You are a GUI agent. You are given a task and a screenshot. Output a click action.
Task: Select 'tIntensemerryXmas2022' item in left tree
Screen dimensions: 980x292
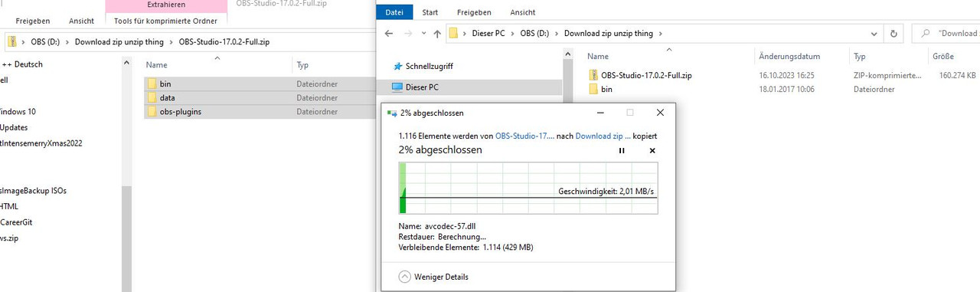coord(41,143)
